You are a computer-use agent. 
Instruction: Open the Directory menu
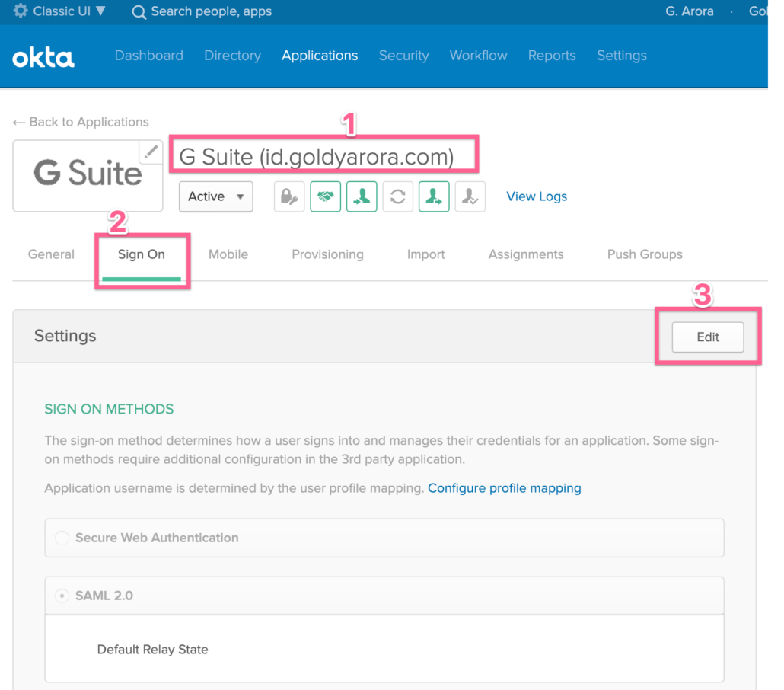pyautogui.click(x=232, y=56)
